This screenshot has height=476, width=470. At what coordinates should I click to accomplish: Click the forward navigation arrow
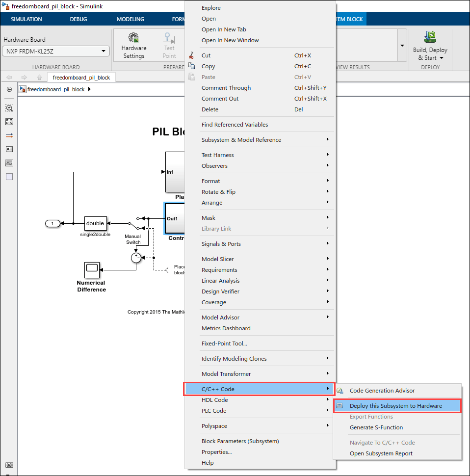tap(24, 78)
